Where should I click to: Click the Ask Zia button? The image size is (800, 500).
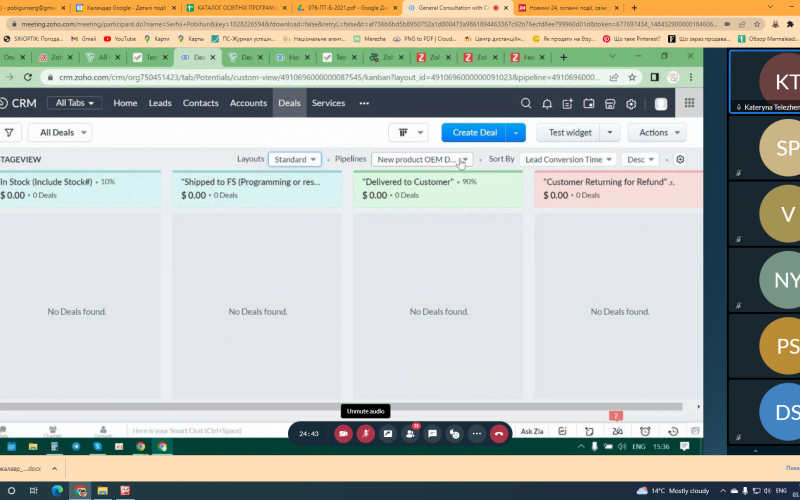tap(532, 431)
